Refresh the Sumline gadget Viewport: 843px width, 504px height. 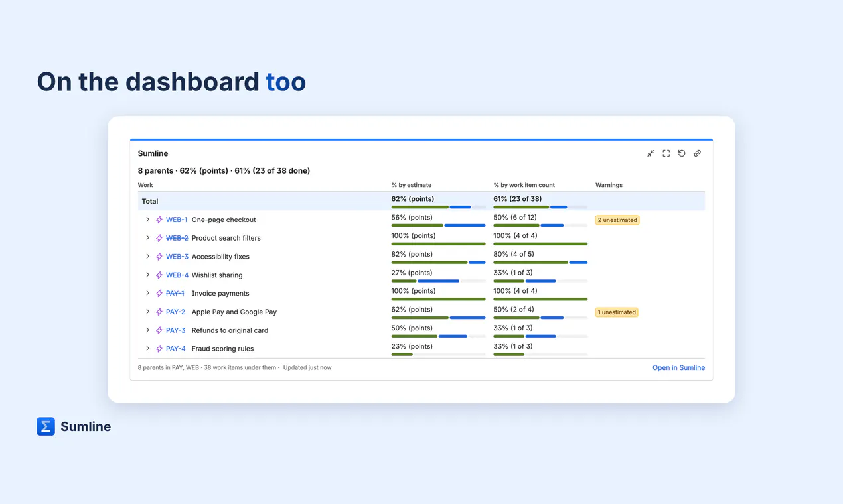tap(682, 153)
